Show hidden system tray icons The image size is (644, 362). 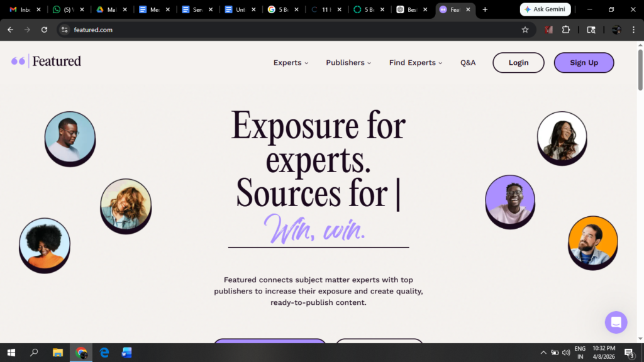tap(543, 353)
